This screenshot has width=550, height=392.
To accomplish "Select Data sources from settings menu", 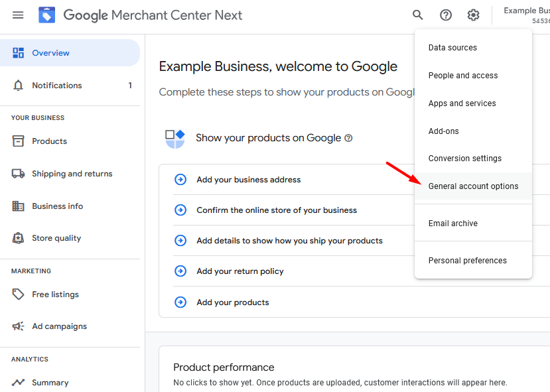I will 473,48.
